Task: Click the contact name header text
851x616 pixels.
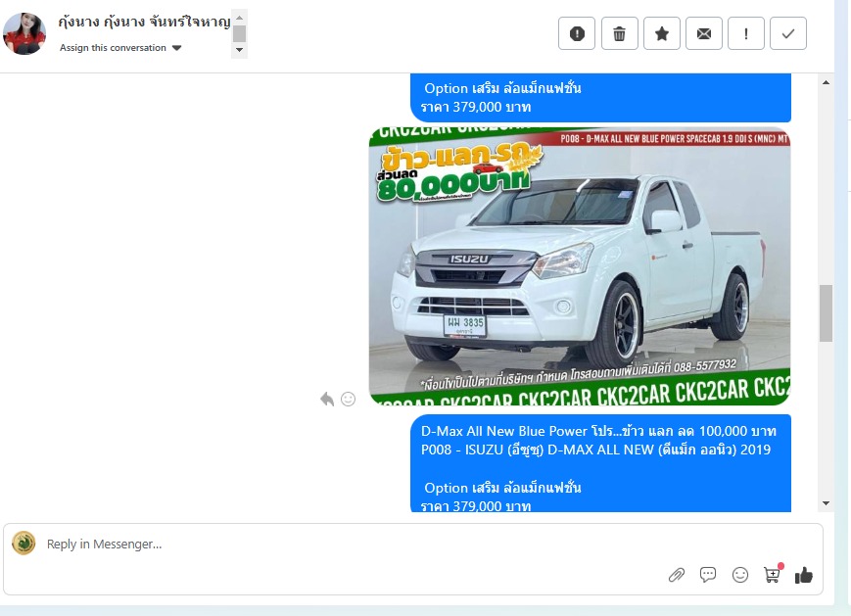Action: click(144, 23)
